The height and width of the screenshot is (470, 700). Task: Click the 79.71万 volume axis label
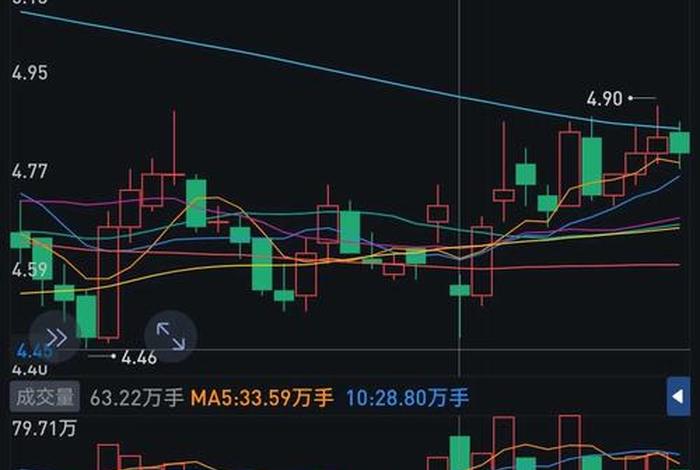coord(42,432)
